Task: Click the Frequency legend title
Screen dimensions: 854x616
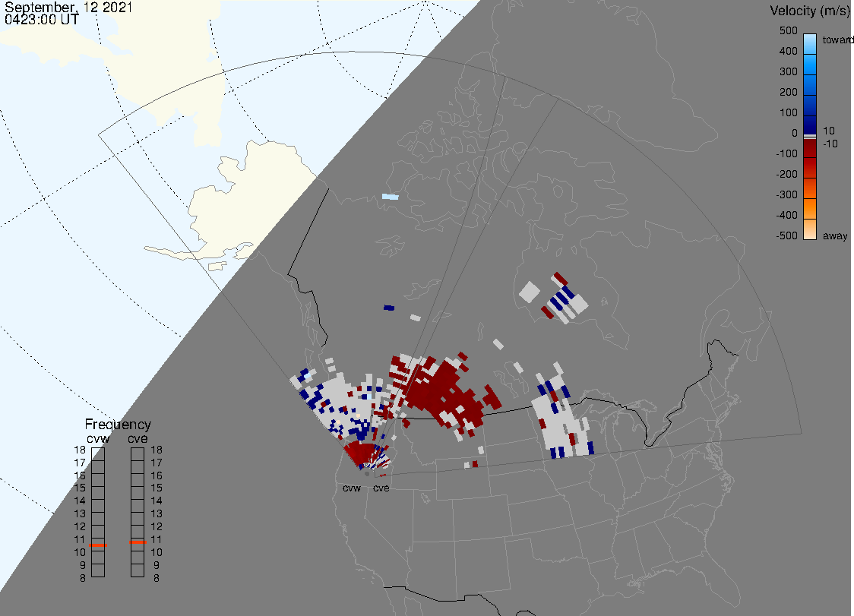Action: pyautogui.click(x=118, y=425)
